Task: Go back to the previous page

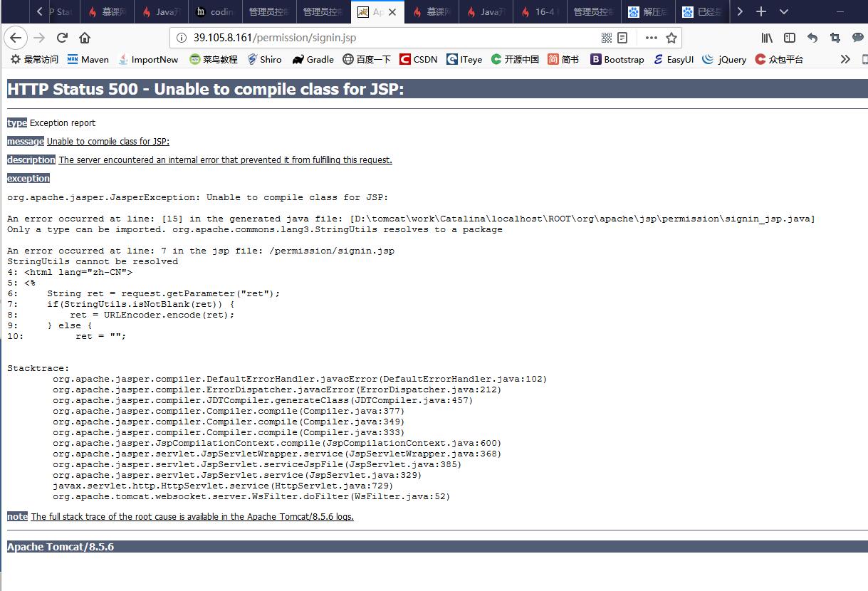Action: (16, 38)
